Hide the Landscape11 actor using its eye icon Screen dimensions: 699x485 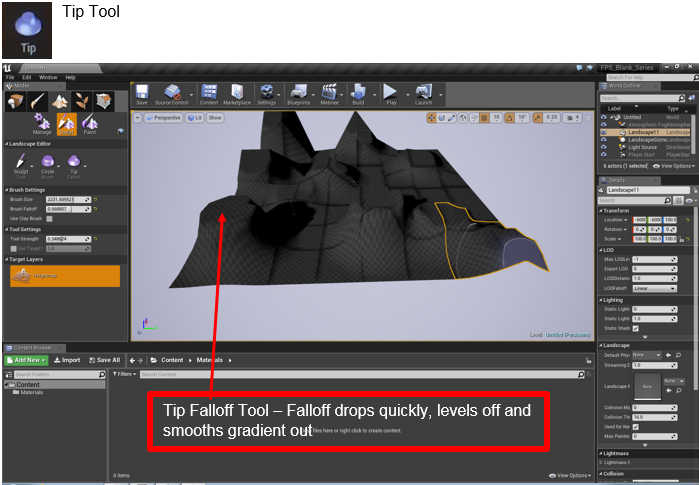click(x=604, y=132)
